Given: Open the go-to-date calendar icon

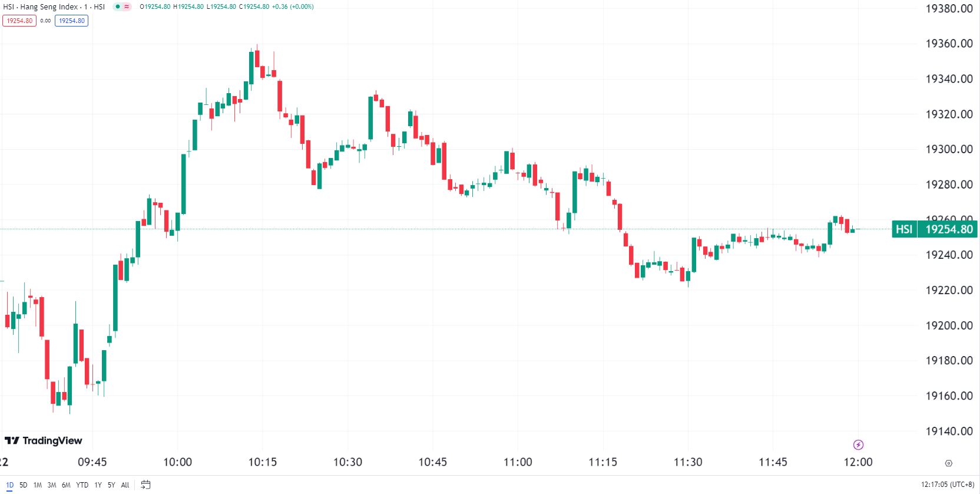Looking at the screenshot, I should 145,485.
